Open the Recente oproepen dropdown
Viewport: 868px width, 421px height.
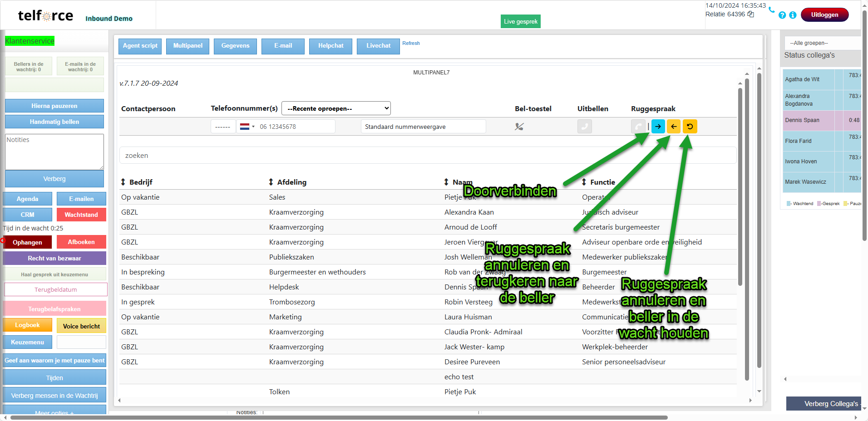point(336,108)
